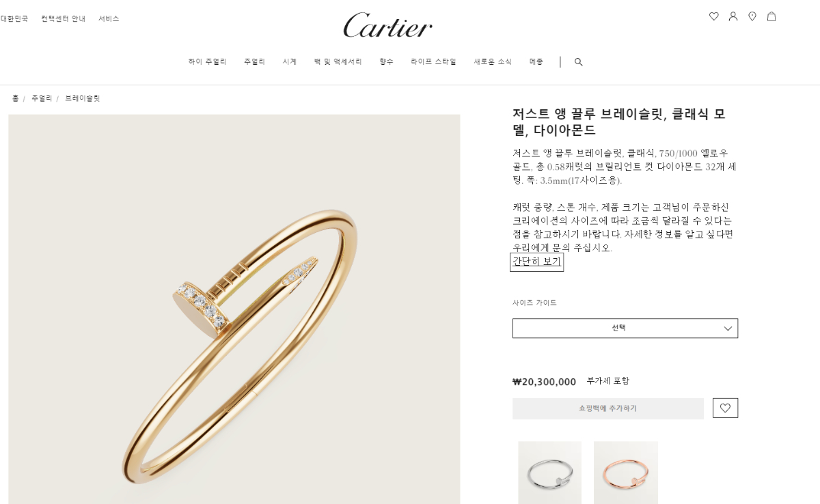This screenshot has height=504, width=820.
Task: Open the 향수 menu item
Action: 387,61
